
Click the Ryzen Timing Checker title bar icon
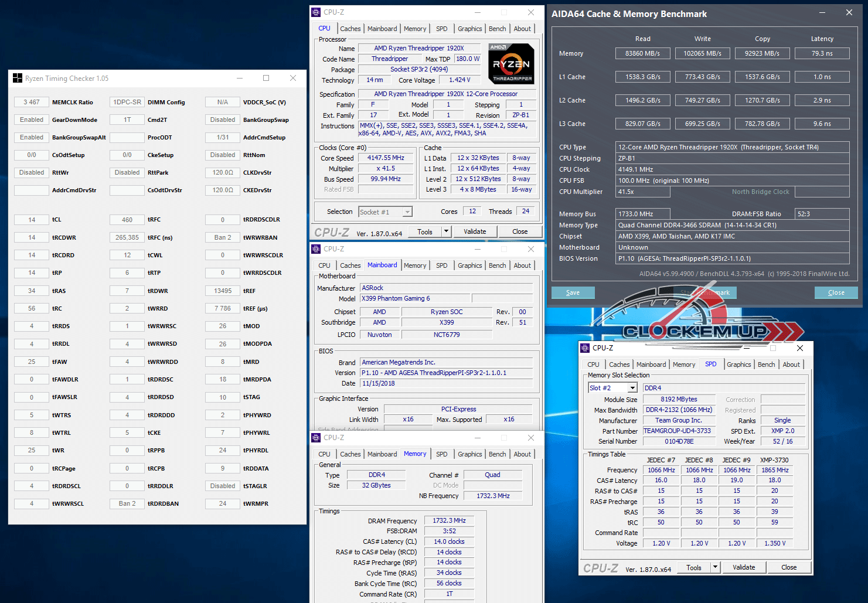18,79
